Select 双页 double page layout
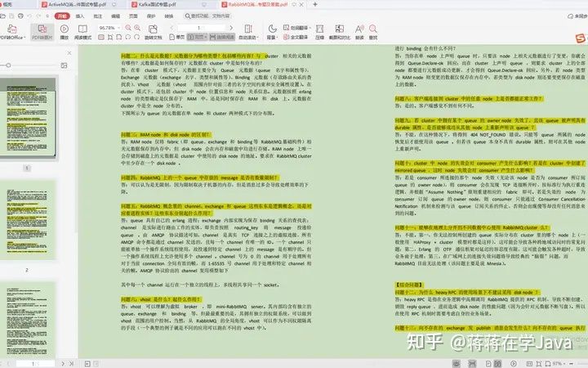588x368 pixels. pyautogui.click(x=197, y=37)
